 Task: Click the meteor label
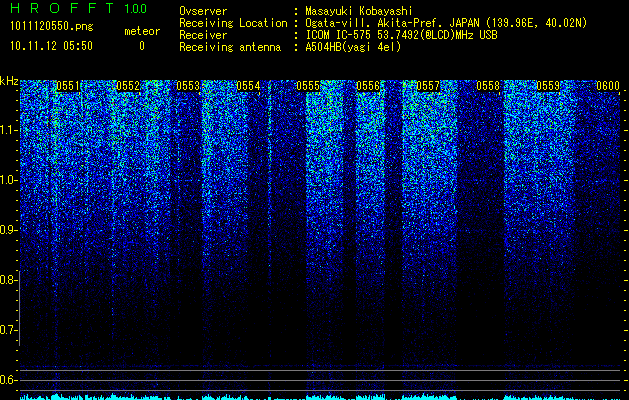142,31
